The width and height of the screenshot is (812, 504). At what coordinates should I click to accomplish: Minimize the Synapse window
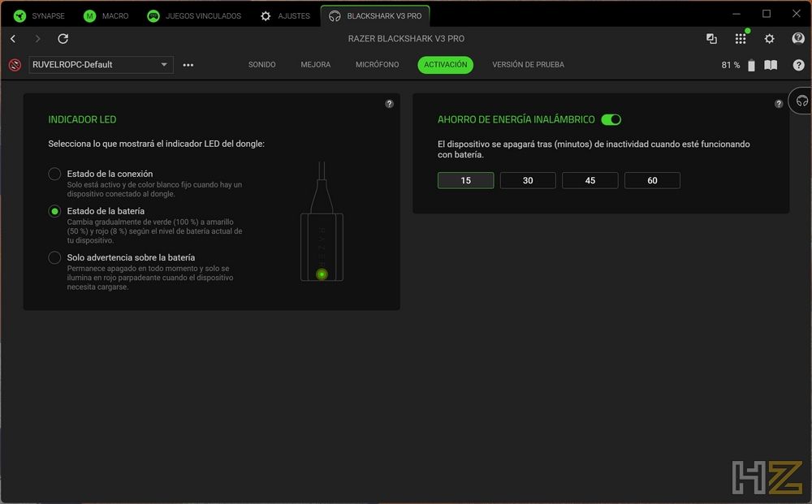coord(736,14)
